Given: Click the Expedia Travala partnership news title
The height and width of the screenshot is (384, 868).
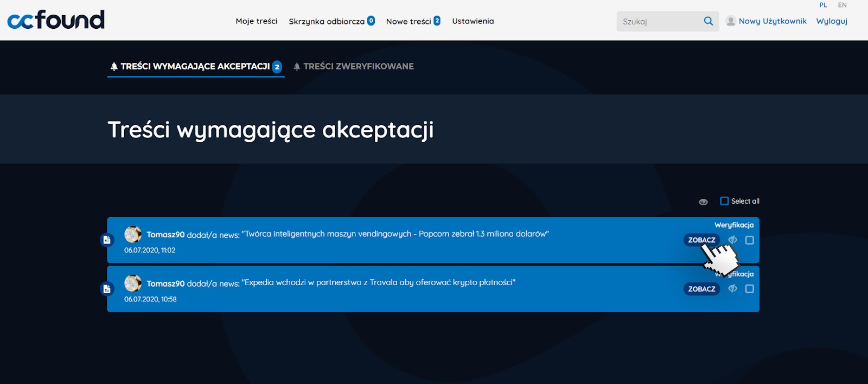Looking at the screenshot, I should (x=379, y=282).
